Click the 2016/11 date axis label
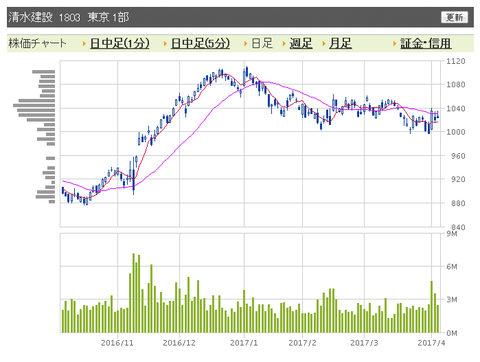 click(117, 343)
